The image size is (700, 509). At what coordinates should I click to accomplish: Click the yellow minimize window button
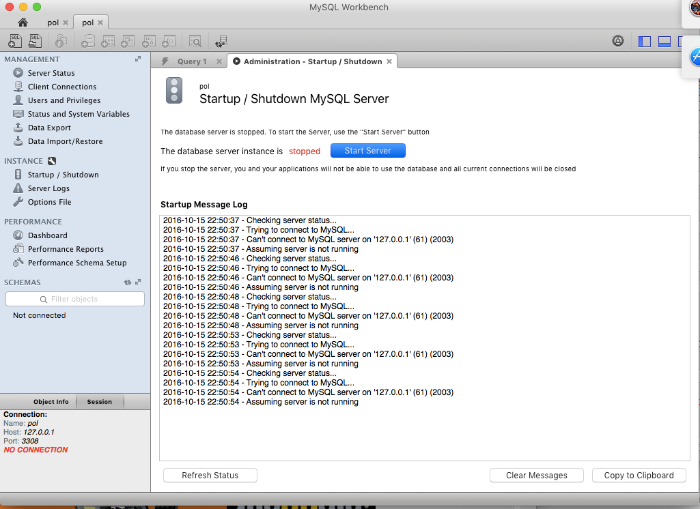click(x=23, y=7)
